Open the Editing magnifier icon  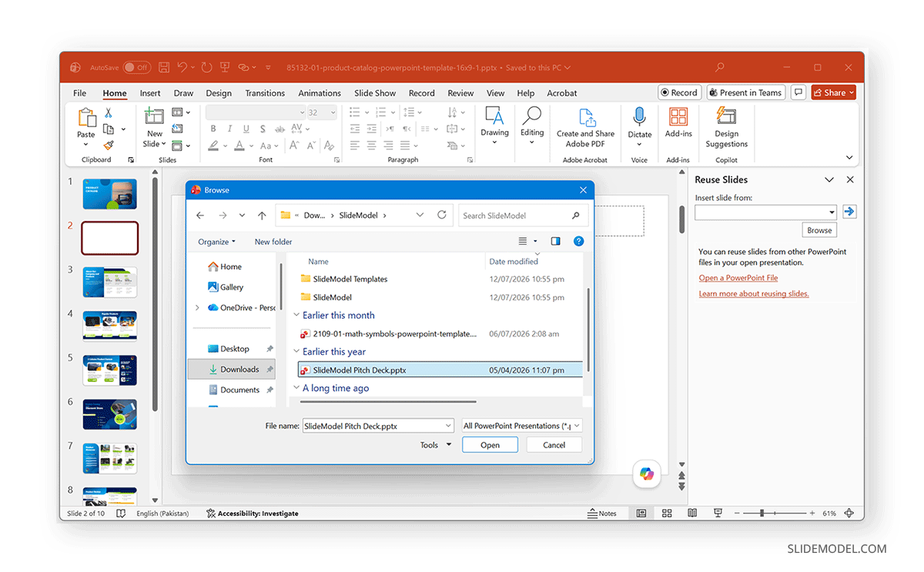(x=532, y=116)
